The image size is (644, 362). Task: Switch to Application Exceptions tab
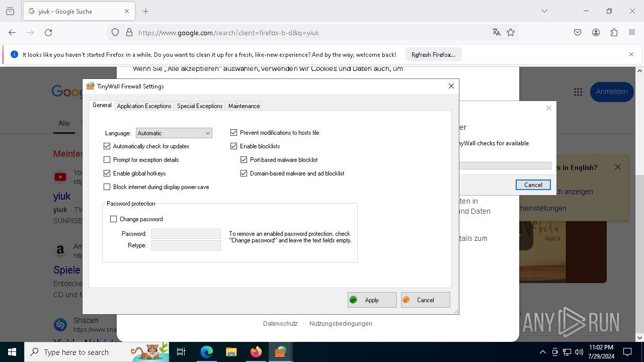144,106
